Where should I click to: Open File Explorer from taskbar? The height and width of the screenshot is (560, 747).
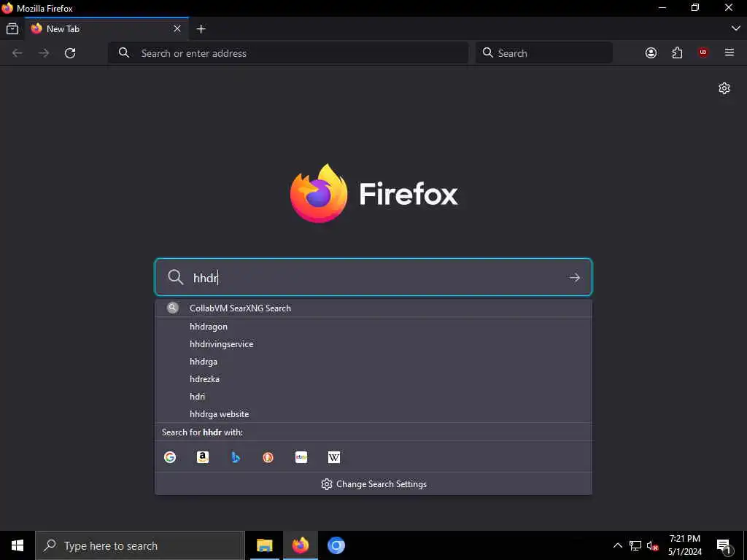click(264, 545)
